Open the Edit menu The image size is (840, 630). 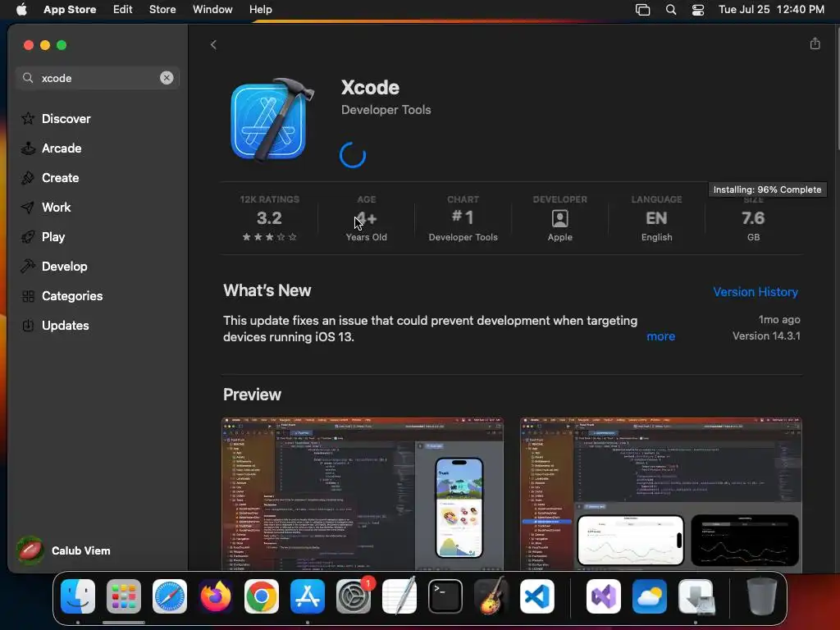point(123,10)
